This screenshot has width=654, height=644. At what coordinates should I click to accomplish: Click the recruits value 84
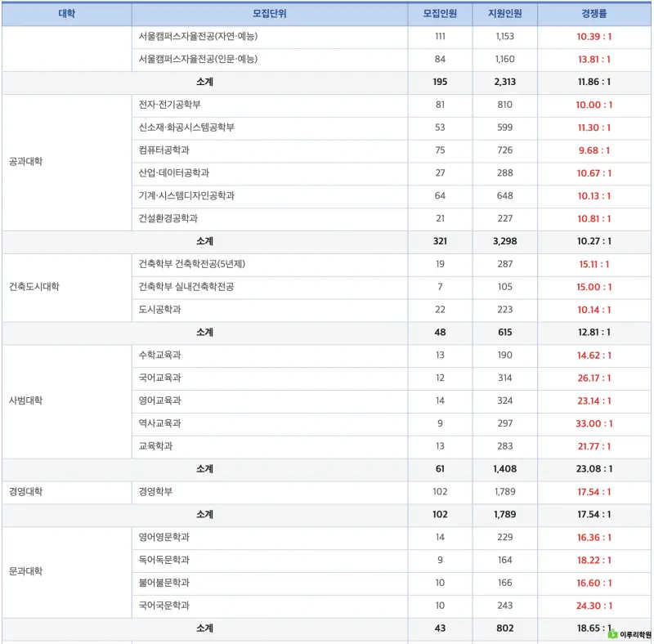[440, 59]
